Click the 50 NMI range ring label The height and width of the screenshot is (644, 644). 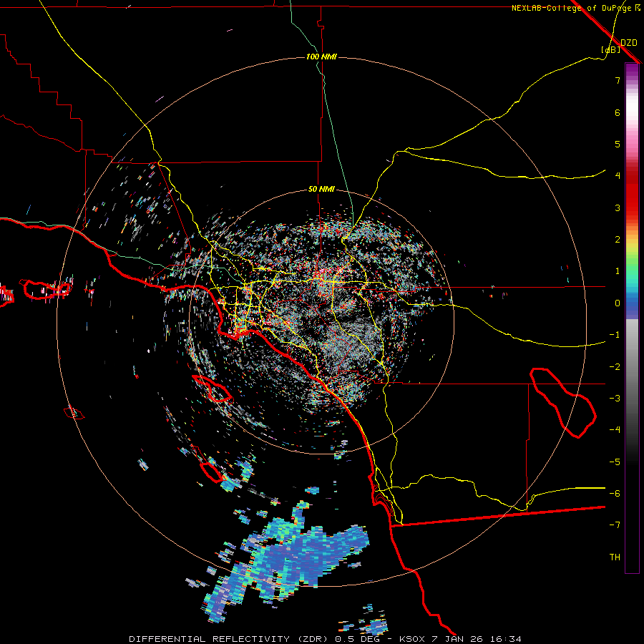pos(321,190)
